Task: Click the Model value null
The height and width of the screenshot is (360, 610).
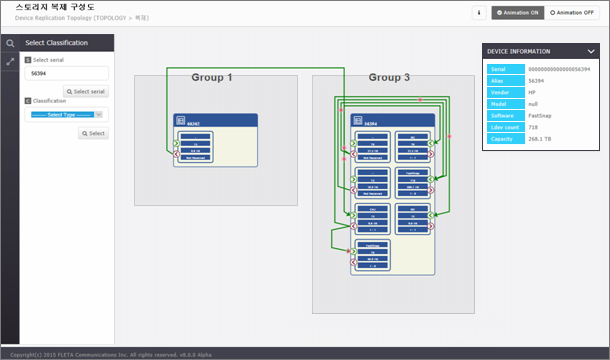Action: point(533,104)
